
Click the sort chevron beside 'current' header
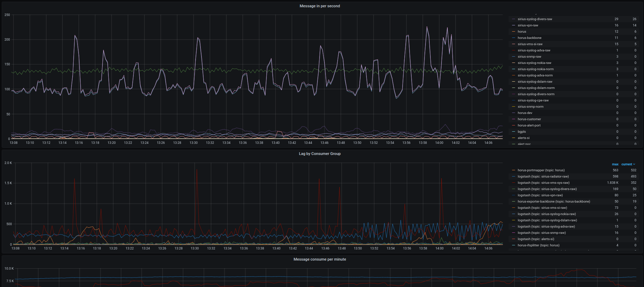tap(634, 164)
